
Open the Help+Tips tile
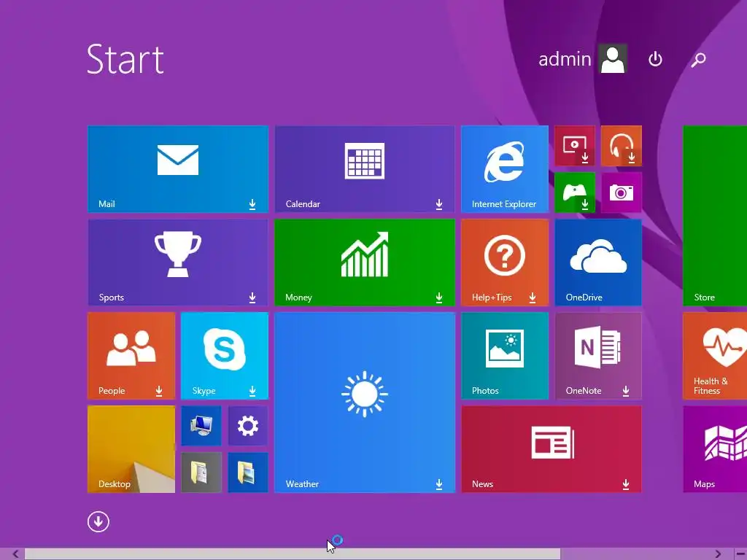(505, 262)
